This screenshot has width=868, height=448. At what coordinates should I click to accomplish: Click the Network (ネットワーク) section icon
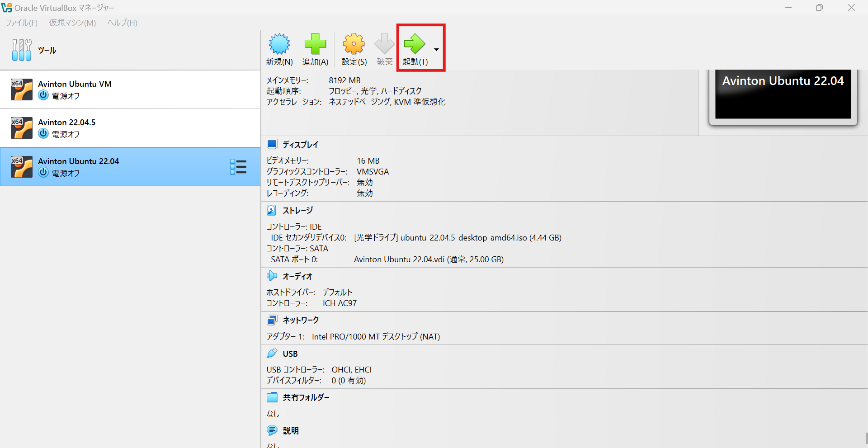click(x=272, y=320)
